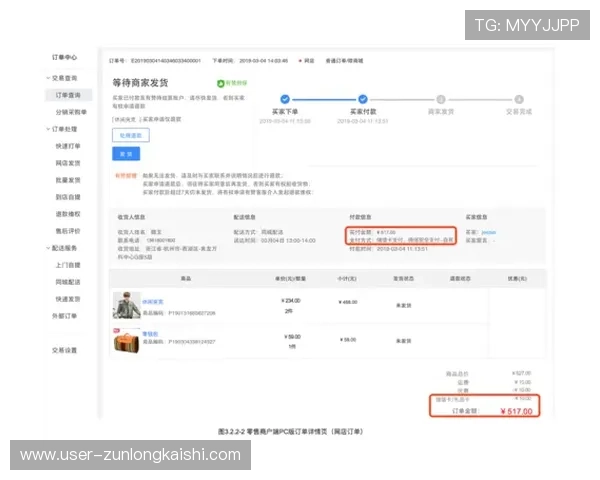Click the 小计(元) column header
Image resolution: width=600 pixels, height=480 pixels.
coord(347,278)
